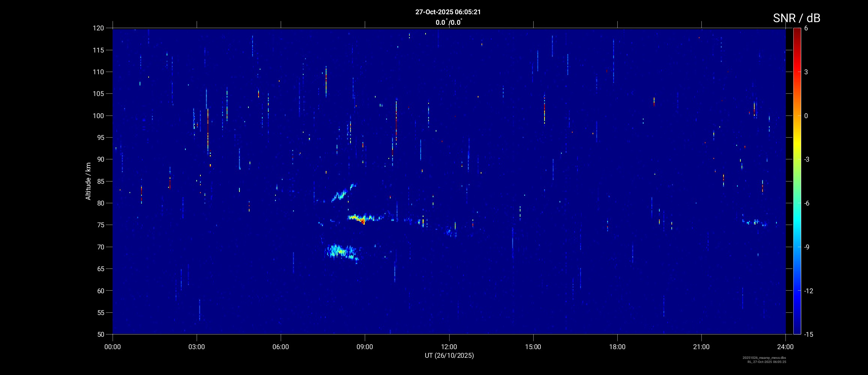The width and height of the screenshot is (868, 375).
Task: Click the 20251026_maarsy_meso.dbs filename footer
Action: coord(764,358)
